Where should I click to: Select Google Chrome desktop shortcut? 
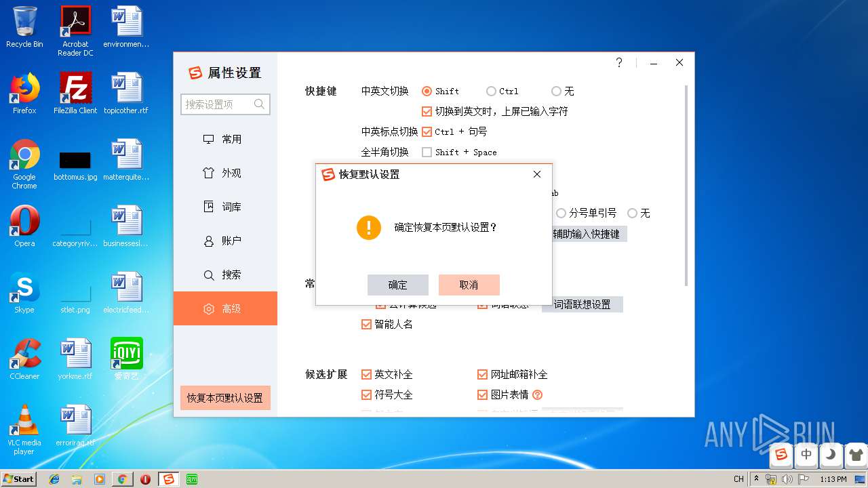[24, 164]
